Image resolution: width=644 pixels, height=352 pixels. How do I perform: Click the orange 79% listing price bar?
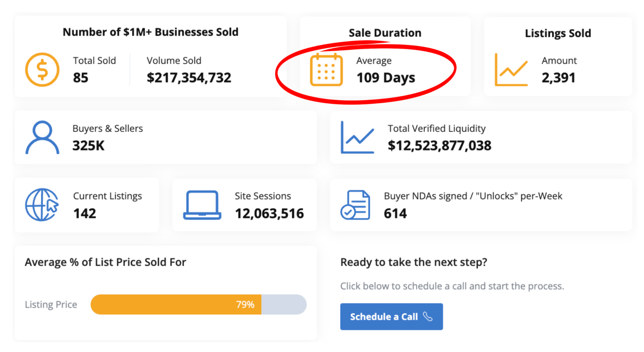click(176, 304)
